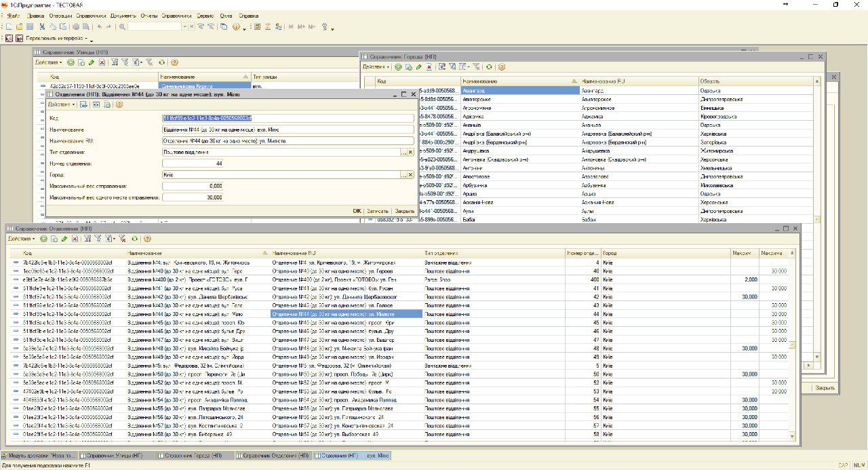
Task: Click the pencil edit icon in Справочник Улицы
Action: click(92, 62)
